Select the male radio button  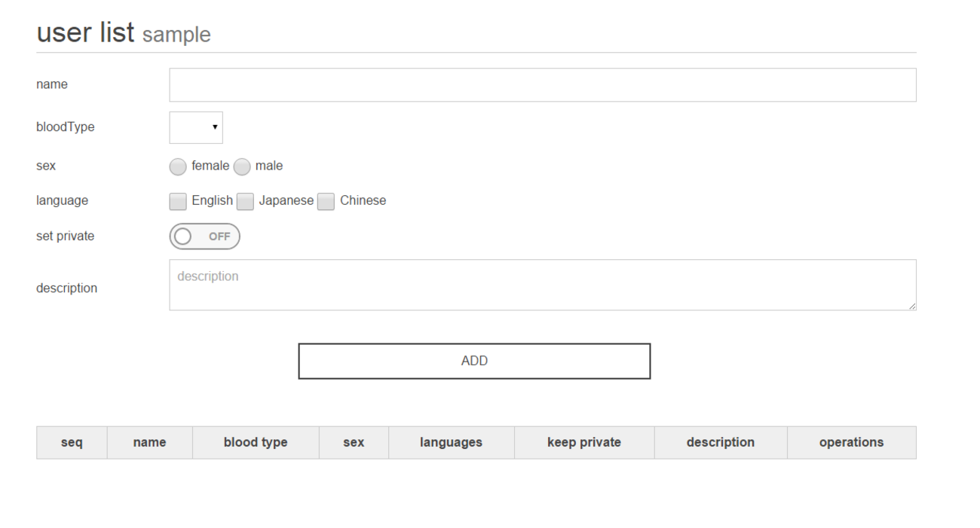tap(241, 166)
